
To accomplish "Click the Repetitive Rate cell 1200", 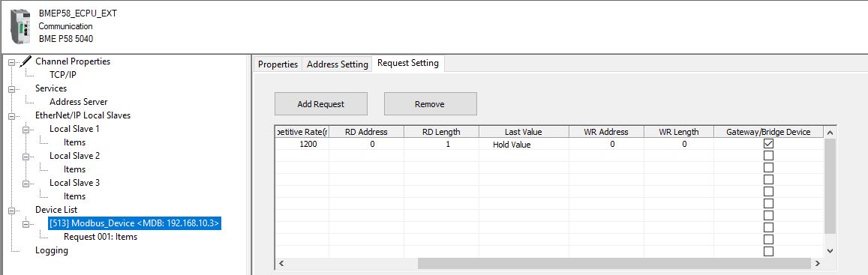I will coord(302,145).
